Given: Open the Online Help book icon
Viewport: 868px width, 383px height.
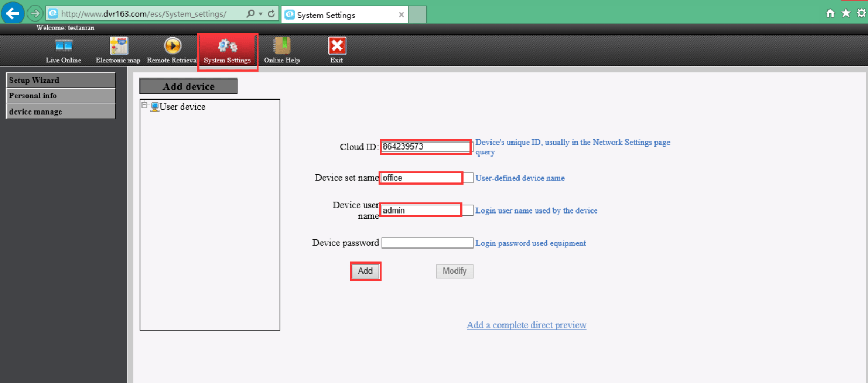Looking at the screenshot, I should 281,46.
